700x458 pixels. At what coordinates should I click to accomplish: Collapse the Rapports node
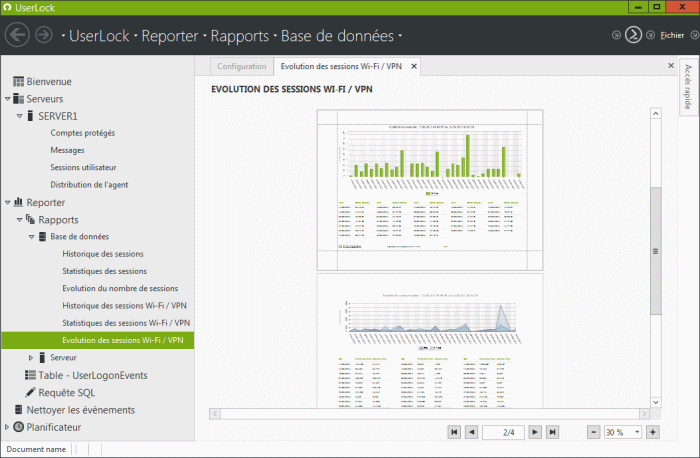[19, 220]
